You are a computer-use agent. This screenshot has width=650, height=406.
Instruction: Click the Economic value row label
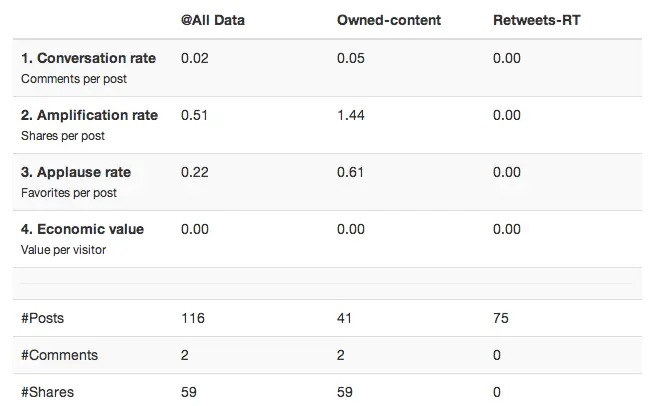[82, 229]
